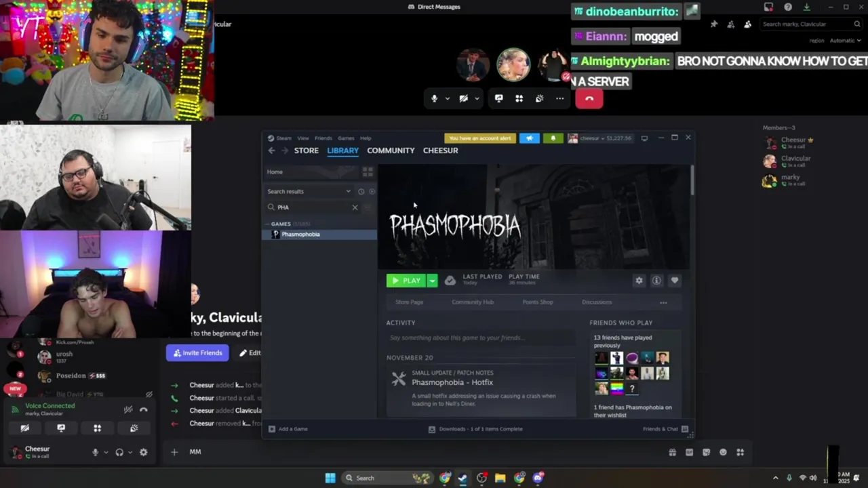
Task: Start Phasmophobia with the green Play button
Action: tap(406, 281)
